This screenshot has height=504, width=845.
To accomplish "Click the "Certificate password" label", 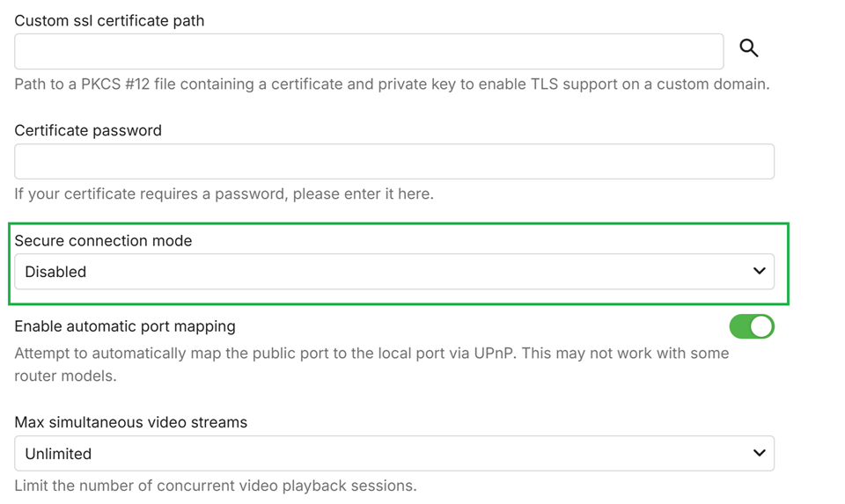I will click(88, 130).
